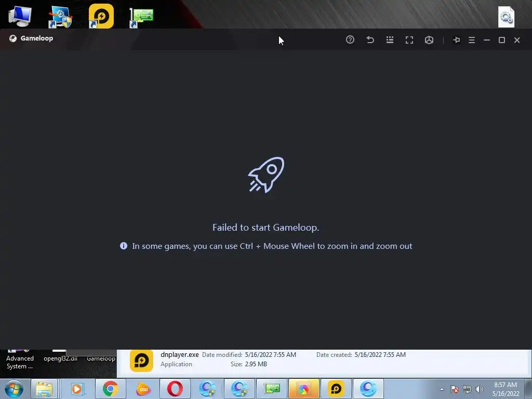Maximize the Gameloop window

(x=502, y=40)
